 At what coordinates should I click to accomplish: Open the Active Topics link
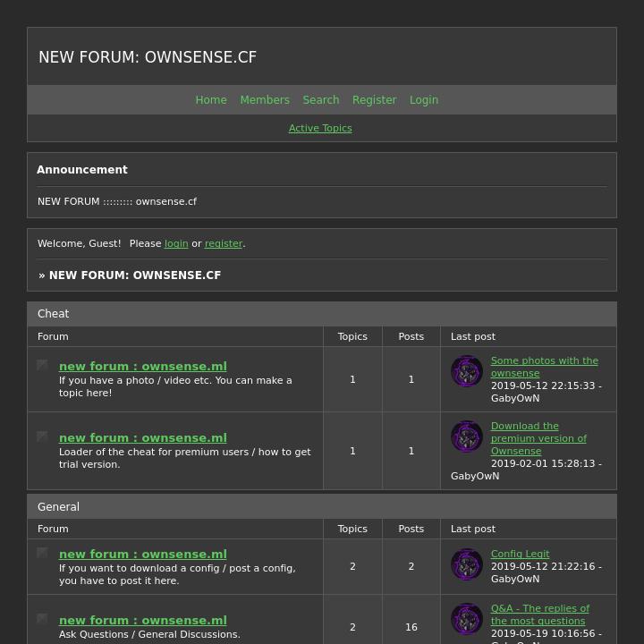point(320,129)
